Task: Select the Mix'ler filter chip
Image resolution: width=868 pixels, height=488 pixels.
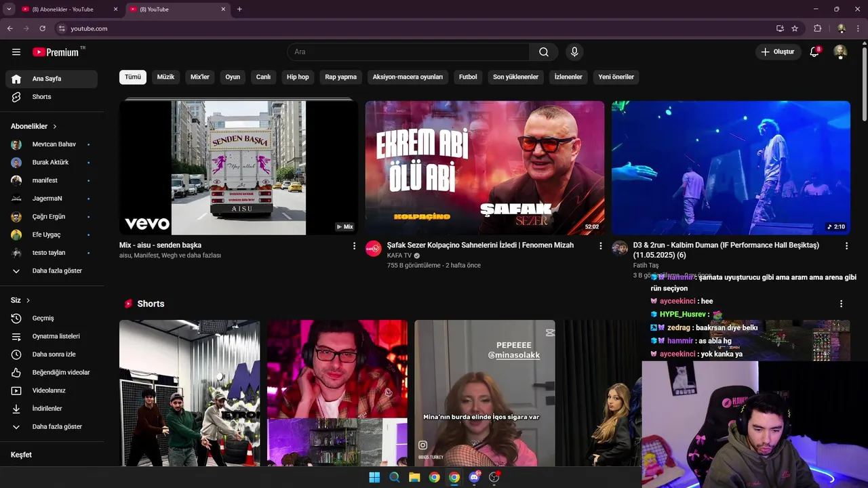Action: [x=200, y=77]
